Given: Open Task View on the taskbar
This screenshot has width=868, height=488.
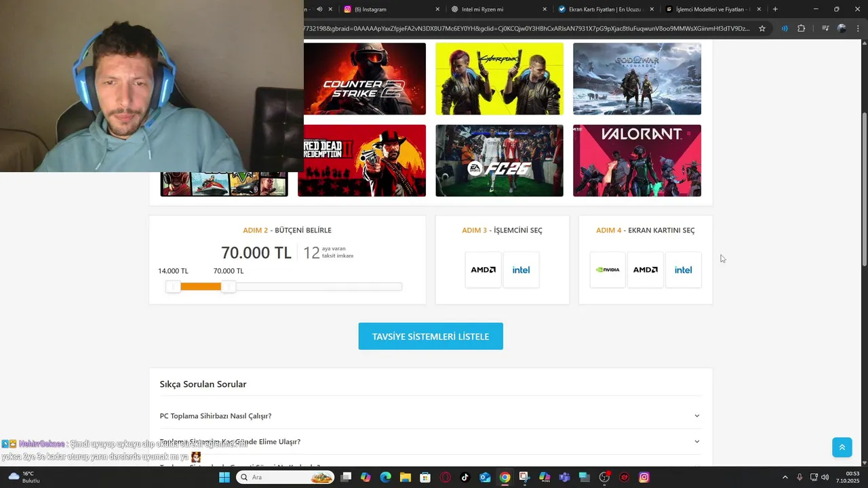Looking at the screenshot, I should click(346, 477).
